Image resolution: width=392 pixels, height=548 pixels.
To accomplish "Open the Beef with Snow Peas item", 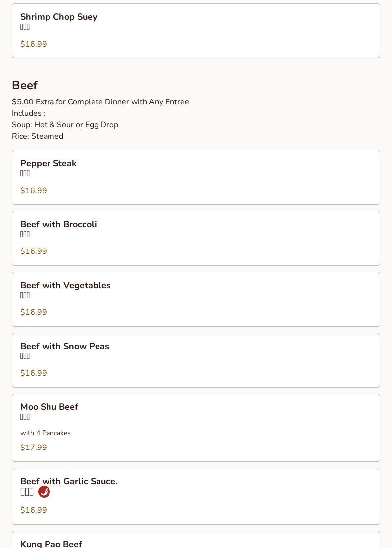I will tap(65, 346).
